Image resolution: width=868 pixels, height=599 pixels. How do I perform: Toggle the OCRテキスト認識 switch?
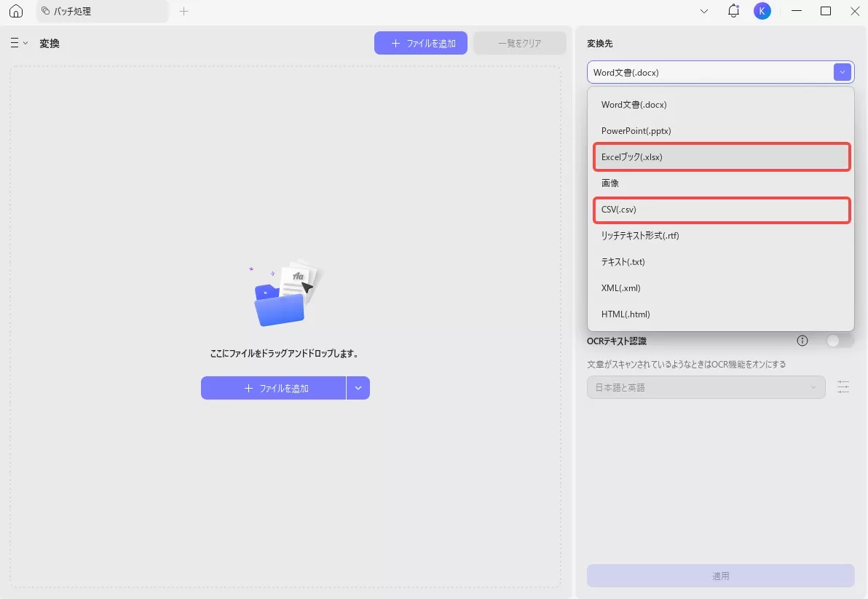tap(839, 341)
